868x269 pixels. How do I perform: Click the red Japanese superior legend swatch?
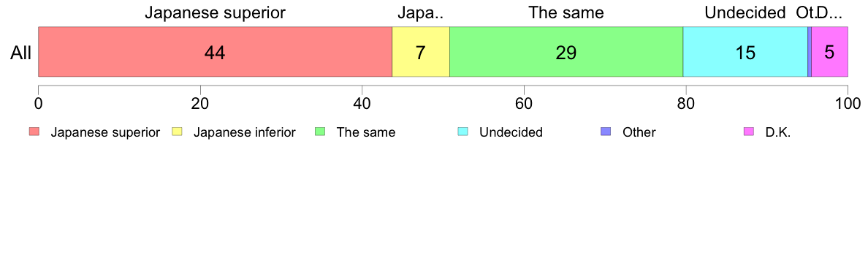tap(34, 132)
